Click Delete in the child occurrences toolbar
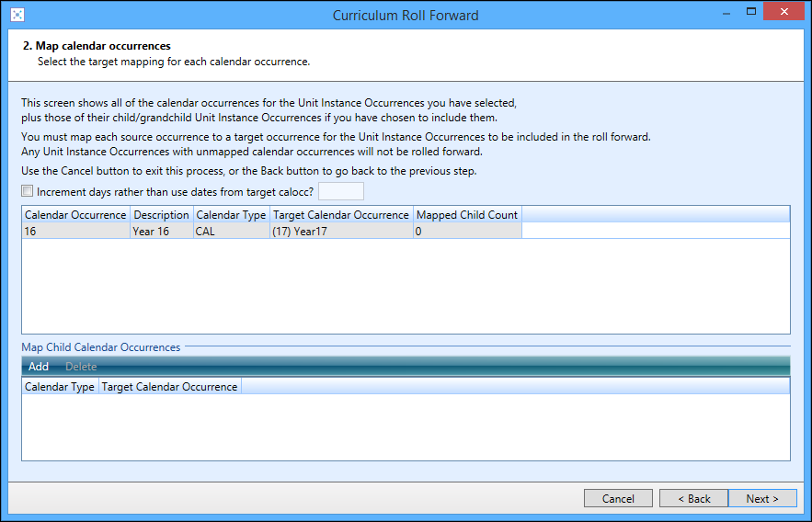812x522 pixels. [x=81, y=367]
